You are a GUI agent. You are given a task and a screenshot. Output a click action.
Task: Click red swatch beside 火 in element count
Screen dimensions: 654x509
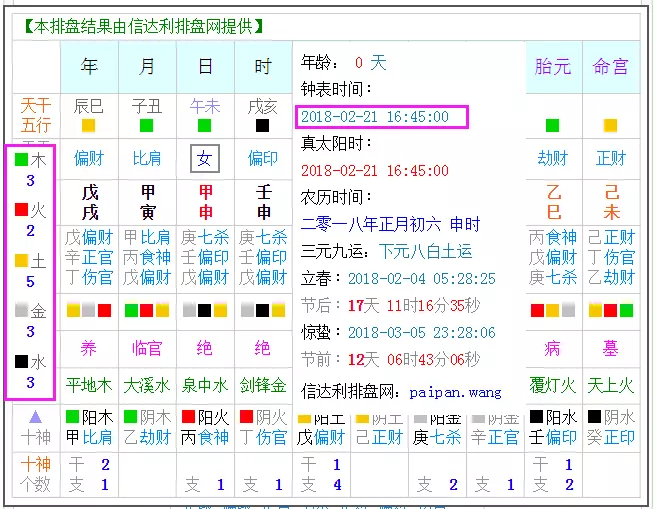(x=21, y=209)
